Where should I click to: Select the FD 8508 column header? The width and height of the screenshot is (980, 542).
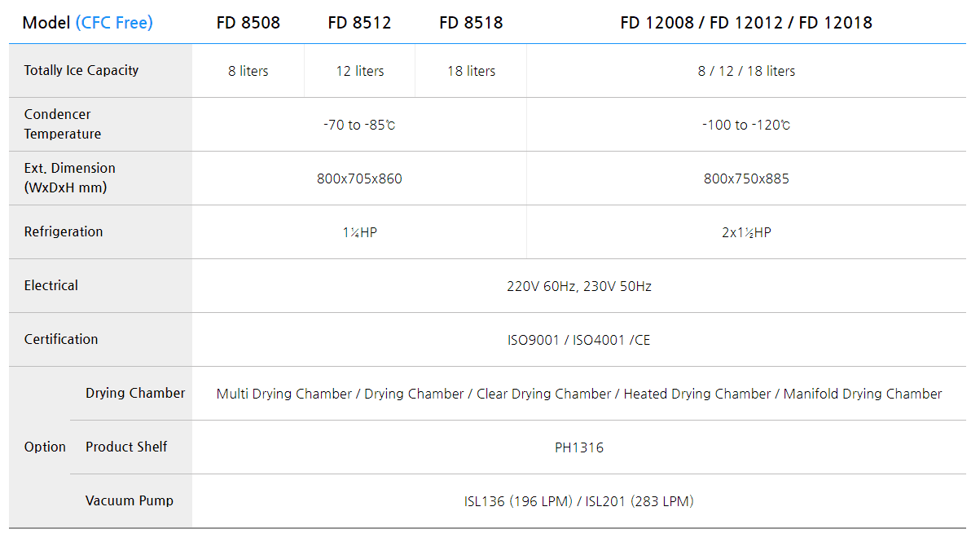pos(248,23)
